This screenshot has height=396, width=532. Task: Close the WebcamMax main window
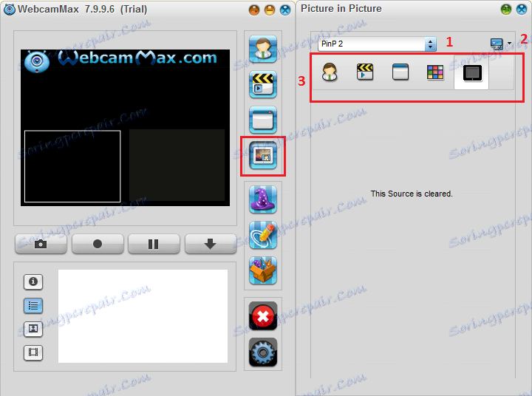tap(285, 10)
